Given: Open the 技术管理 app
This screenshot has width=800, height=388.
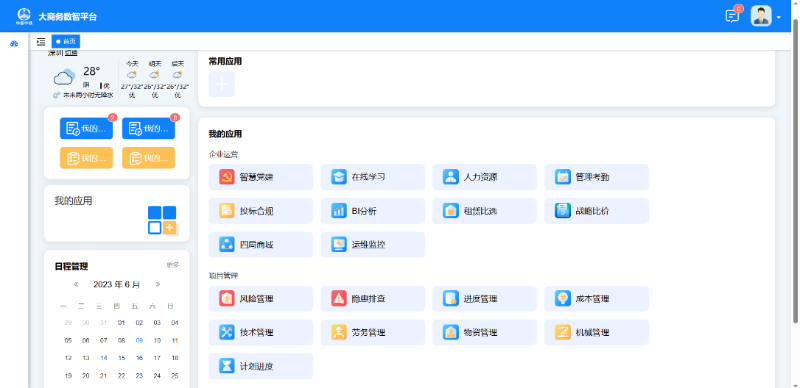Looking at the screenshot, I should click(x=261, y=332).
